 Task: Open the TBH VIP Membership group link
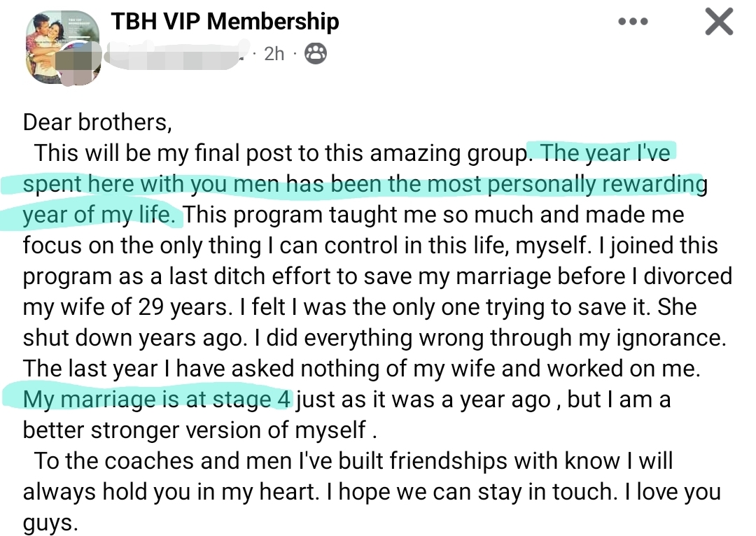pos(225,22)
